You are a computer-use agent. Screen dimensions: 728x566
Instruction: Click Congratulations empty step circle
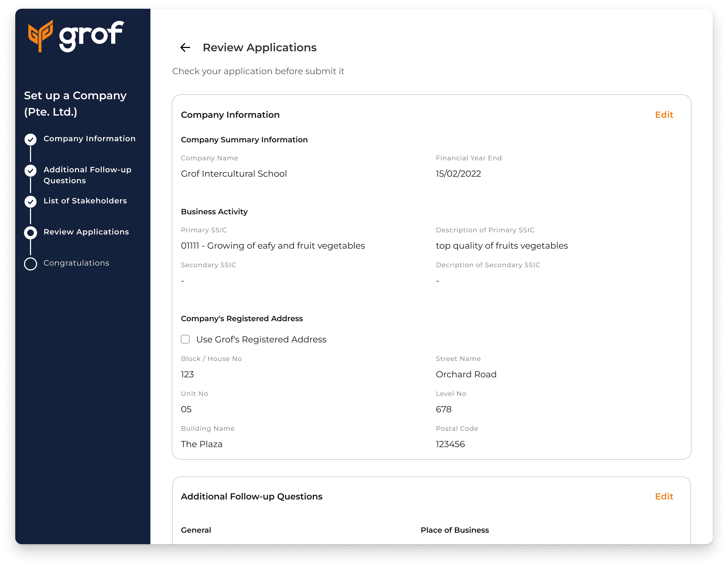[x=30, y=263]
